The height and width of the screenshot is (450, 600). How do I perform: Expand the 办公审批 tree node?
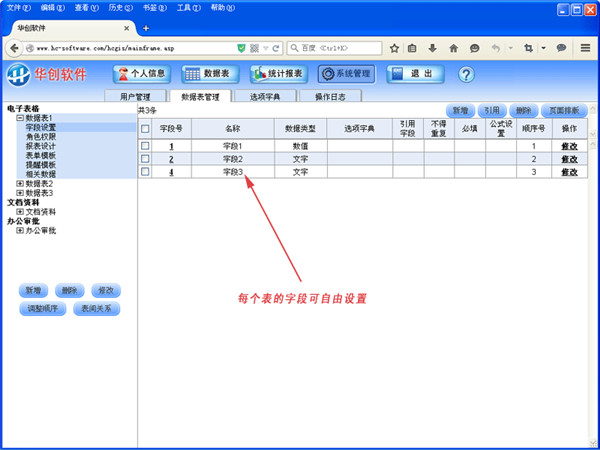point(20,231)
